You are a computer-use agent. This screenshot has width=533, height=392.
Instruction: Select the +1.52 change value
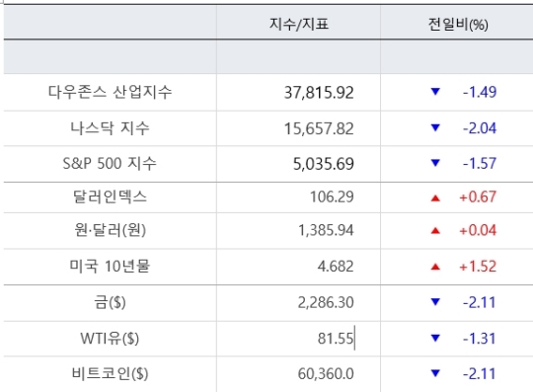pyautogui.click(x=478, y=267)
